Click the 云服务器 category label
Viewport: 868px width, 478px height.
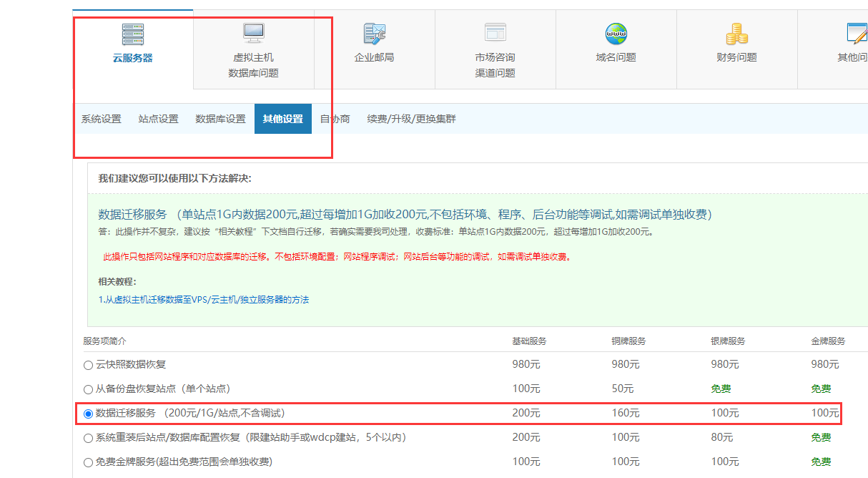[x=132, y=58]
